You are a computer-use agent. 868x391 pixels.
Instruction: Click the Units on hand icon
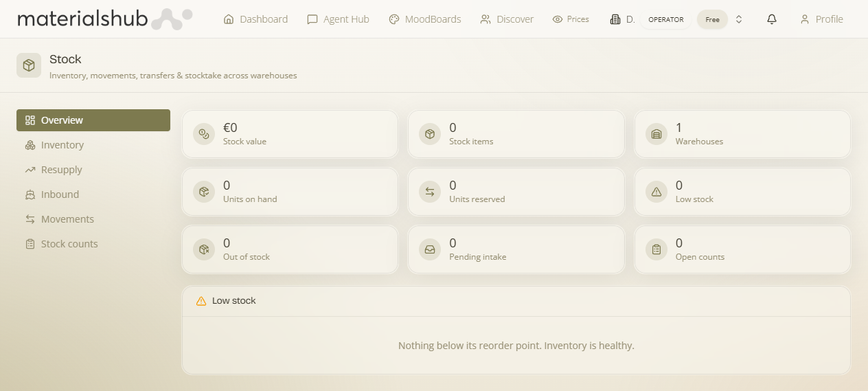204,192
